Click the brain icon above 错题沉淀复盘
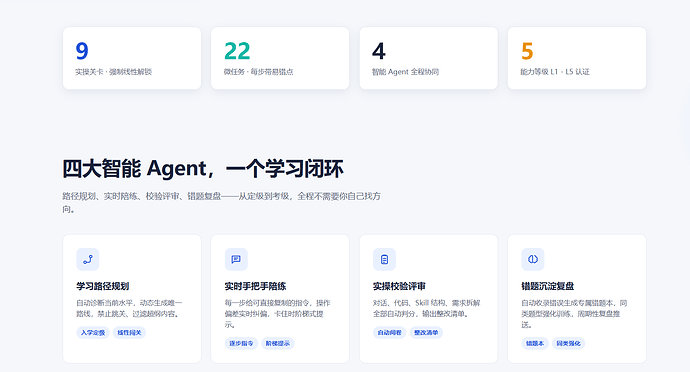Viewport: 690px width, 372px height. click(532, 259)
